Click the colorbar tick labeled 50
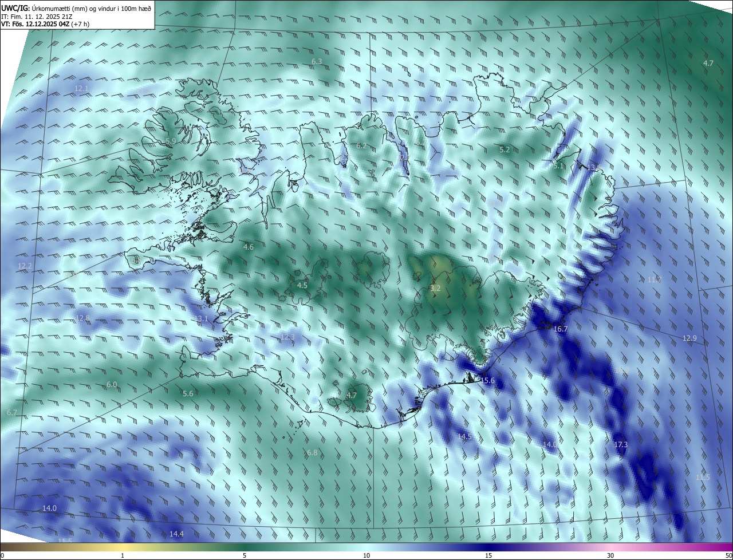 728,555
